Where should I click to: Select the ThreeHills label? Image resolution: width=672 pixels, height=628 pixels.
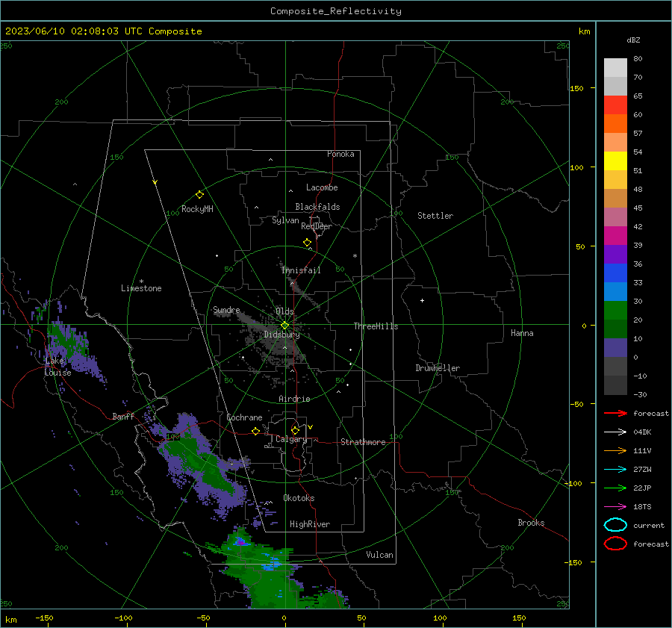point(376,326)
